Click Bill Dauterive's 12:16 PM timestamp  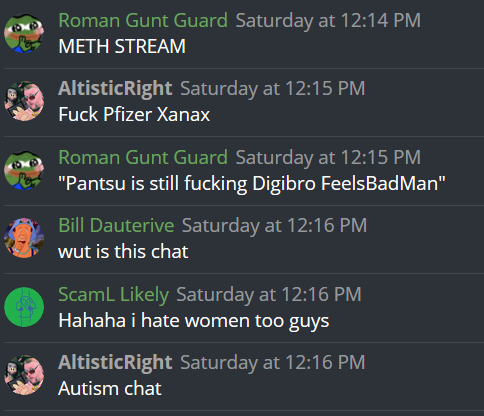tap(274, 226)
